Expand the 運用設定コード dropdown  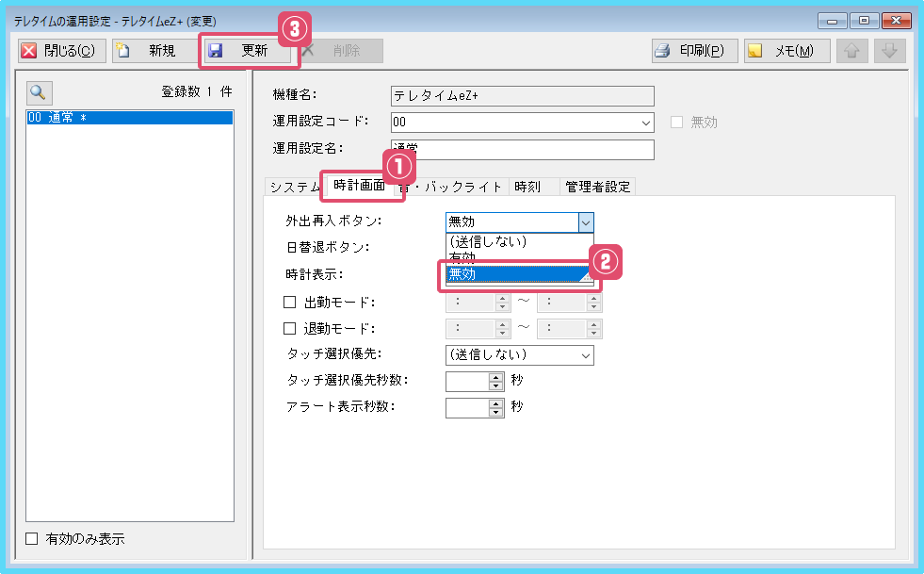click(645, 123)
